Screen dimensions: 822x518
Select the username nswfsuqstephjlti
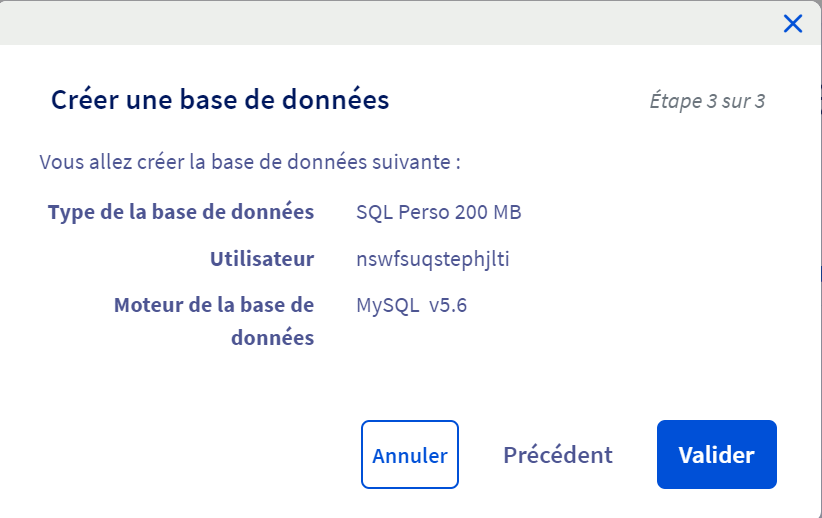pyautogui.click(x=433, y=259)
